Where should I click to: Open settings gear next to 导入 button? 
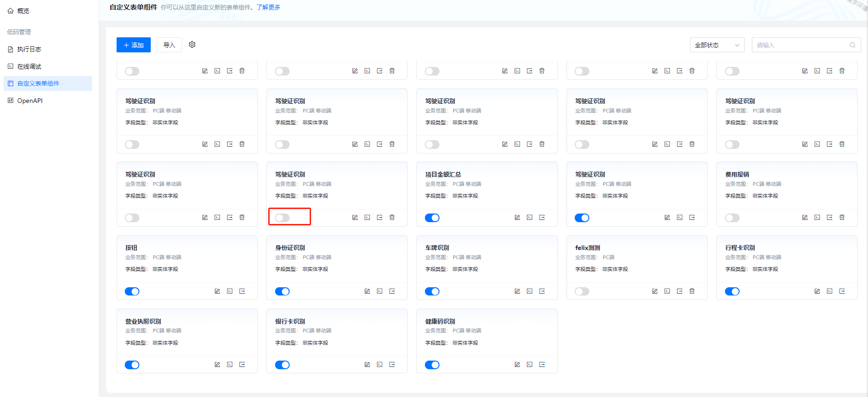pos(192,45)
